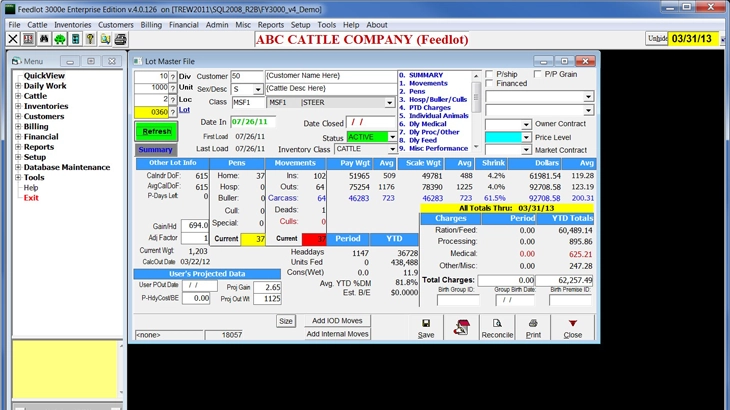Image resolution: width=730 pixels, height=410 pixels.
Task: Open the Class MSF1 STEER dropdown
Action: (x=389, y=102)
